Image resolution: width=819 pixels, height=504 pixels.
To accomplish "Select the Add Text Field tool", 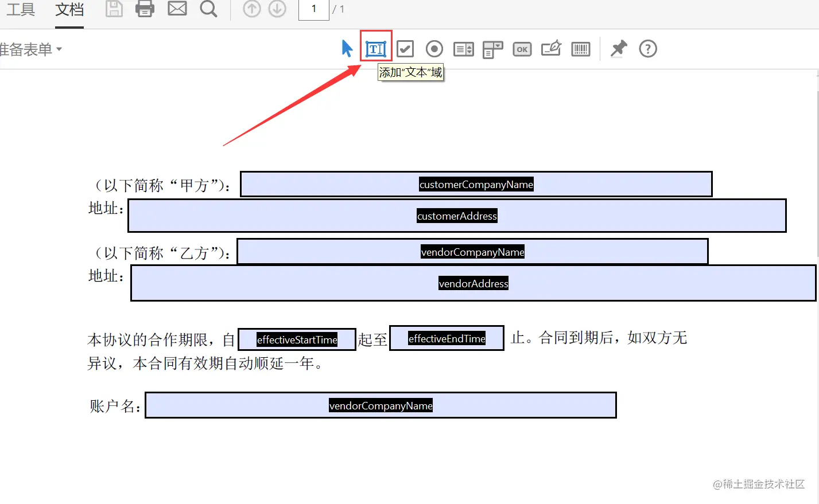I will pyautogui.click(x=375, y=49).
